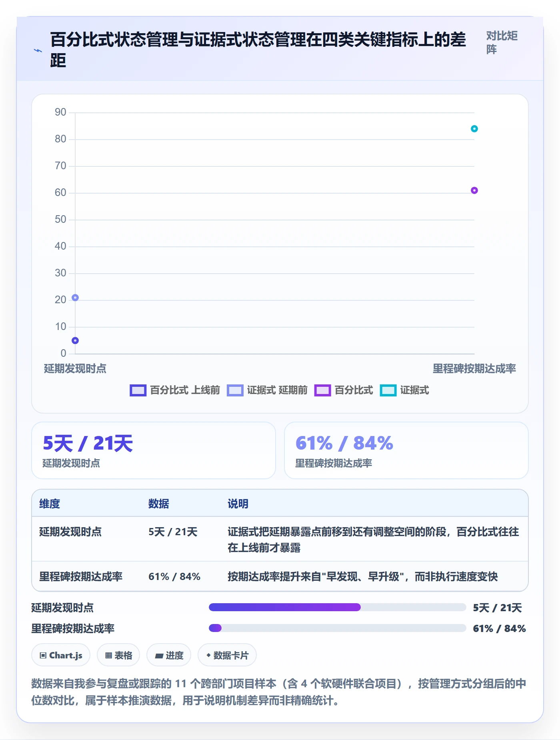This screenshot has height=740, width=560.
Task: Select the purple data point at 61
Action: point(474,190)
